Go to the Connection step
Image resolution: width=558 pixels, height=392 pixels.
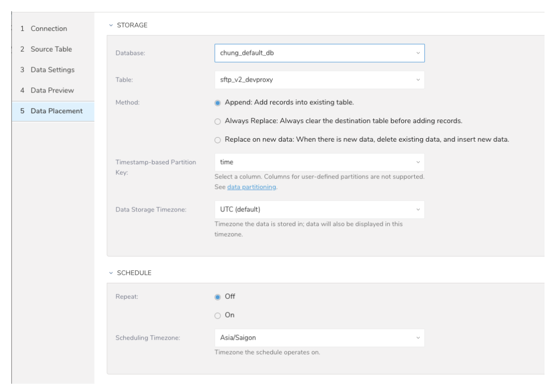coord(49,28)
